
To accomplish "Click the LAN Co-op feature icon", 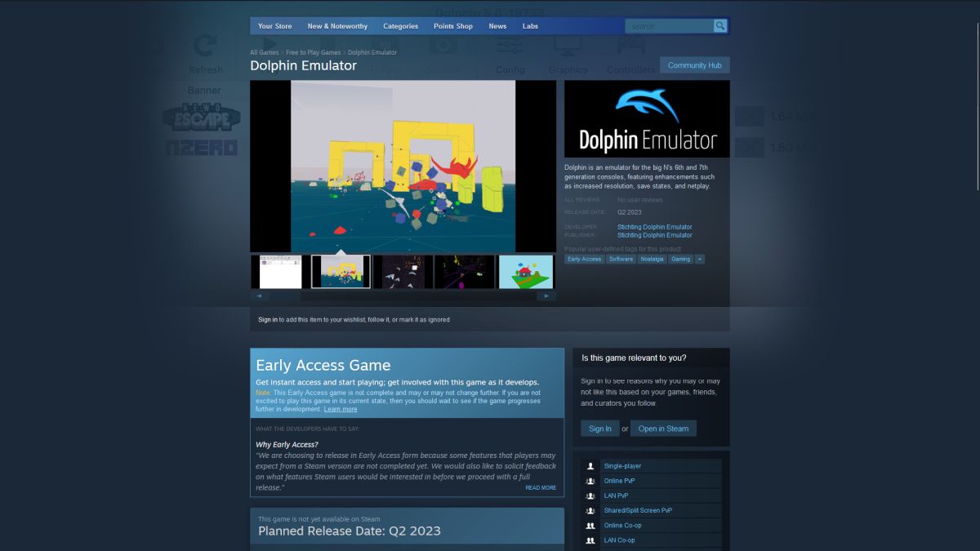I will [x=590, y=540].
